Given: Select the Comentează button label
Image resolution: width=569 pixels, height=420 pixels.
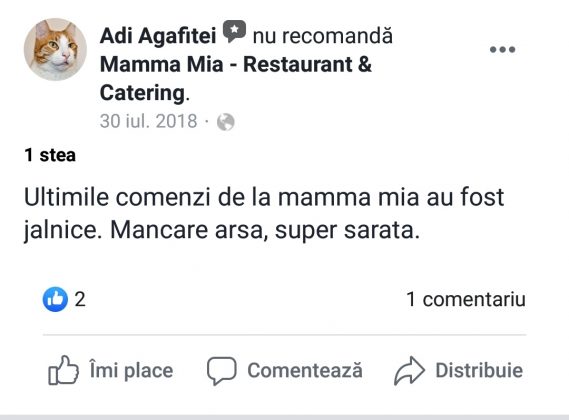Looking at the screenshot, I should (305, 370).
